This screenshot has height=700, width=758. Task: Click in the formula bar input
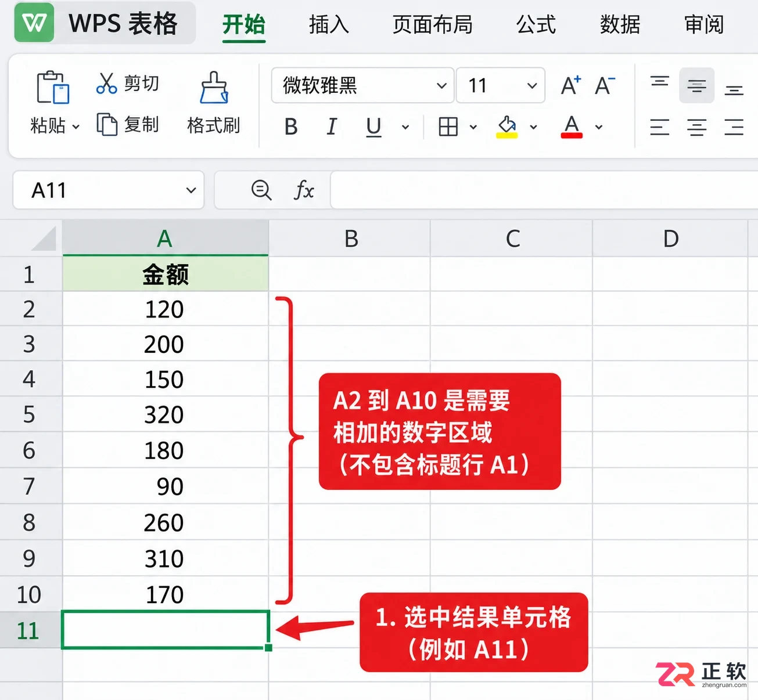click(544, 190)
